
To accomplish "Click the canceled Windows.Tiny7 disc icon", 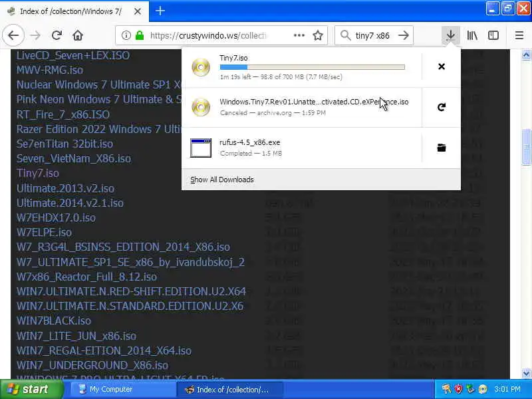I will click(x=201, y=107).
